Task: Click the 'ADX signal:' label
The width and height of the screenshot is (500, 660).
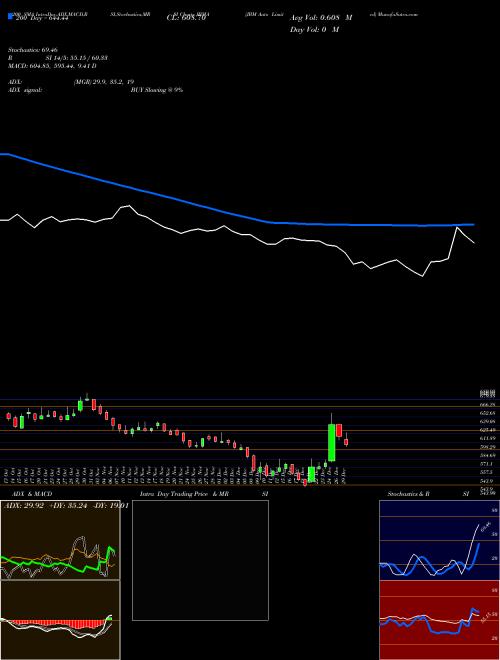Action: point(25,90)
